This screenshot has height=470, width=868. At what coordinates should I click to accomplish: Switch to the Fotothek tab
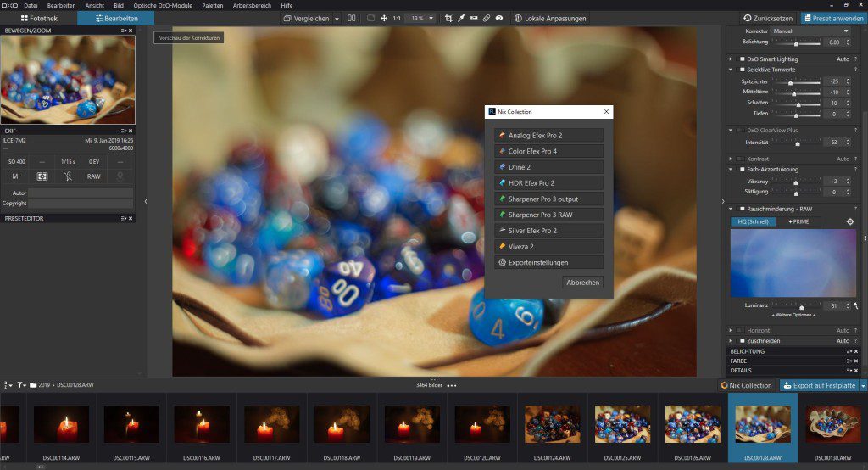(39, 19)
